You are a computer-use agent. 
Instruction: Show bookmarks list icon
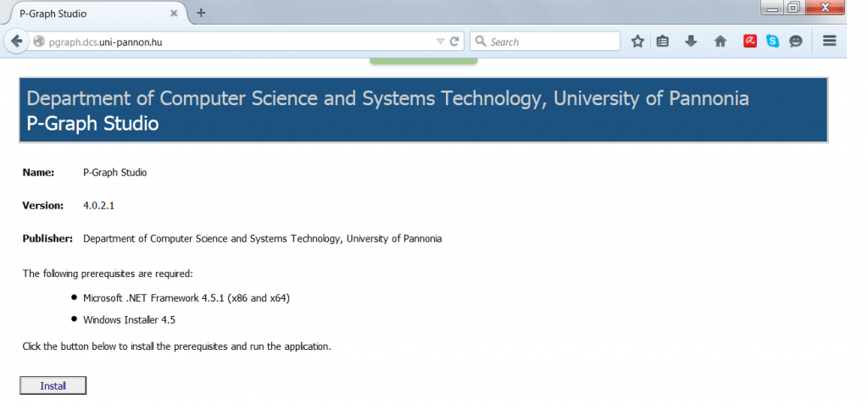663,42
